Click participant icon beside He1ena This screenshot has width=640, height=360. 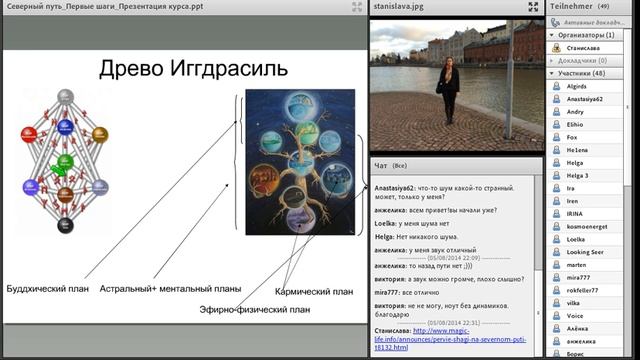[556, 150]
